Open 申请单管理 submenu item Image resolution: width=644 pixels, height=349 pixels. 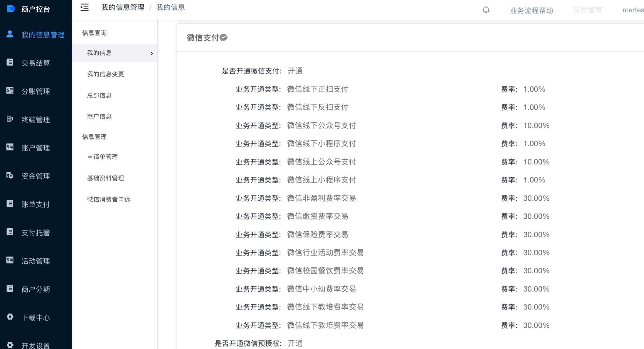103,157
